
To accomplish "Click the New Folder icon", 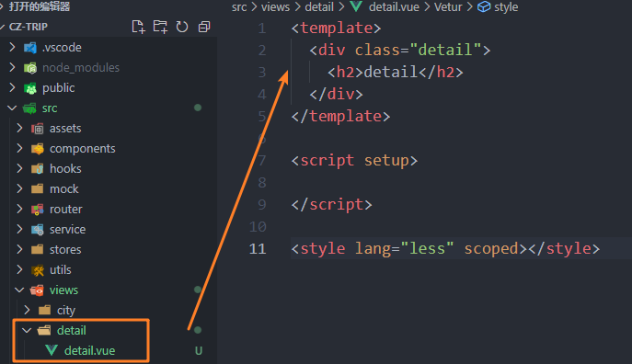I will coord(160,27).
